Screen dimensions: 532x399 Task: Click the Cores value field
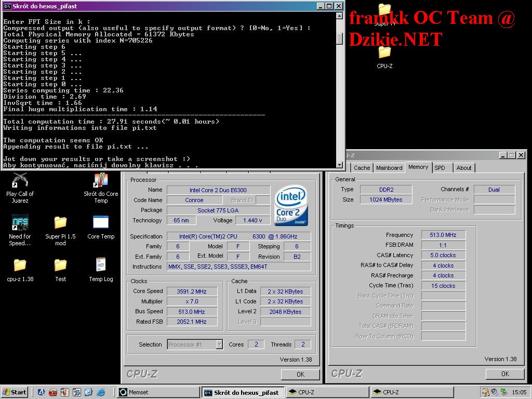pos(256,344)
